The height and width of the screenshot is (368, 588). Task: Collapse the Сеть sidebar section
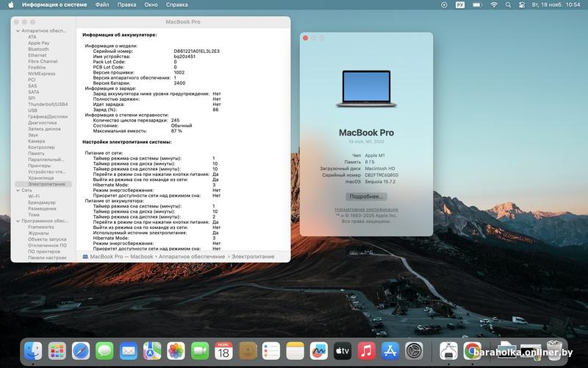click(x=18, y=190)
